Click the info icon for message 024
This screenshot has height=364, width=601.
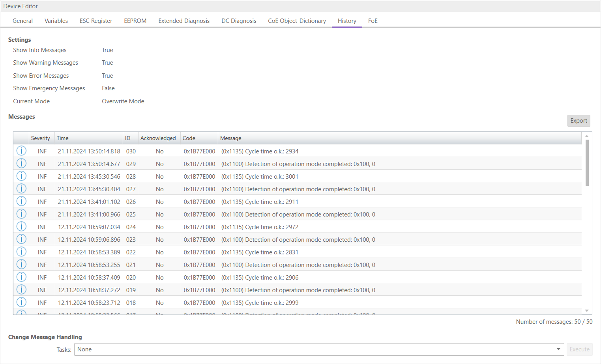(21, 227)
